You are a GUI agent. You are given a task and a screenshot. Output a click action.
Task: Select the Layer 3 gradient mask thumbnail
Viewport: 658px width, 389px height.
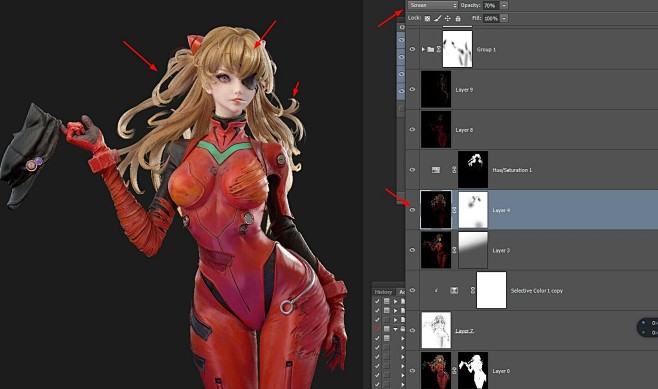click(x=473, y=250)
